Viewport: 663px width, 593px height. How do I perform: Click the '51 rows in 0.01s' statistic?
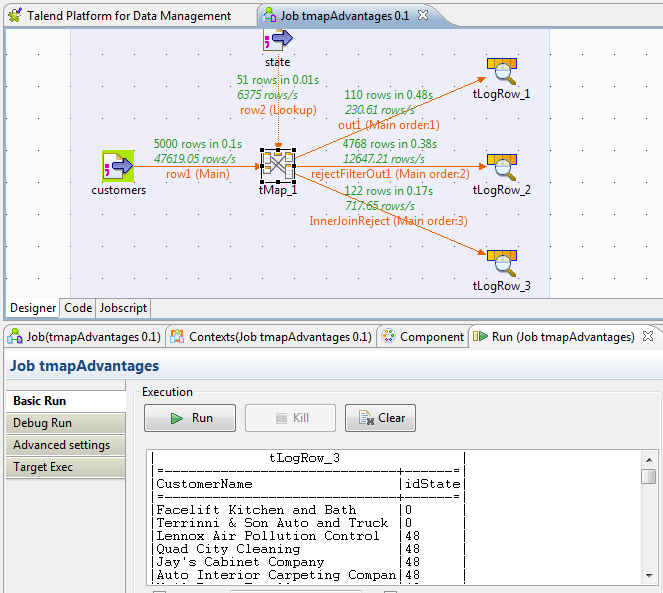(278, 80)
